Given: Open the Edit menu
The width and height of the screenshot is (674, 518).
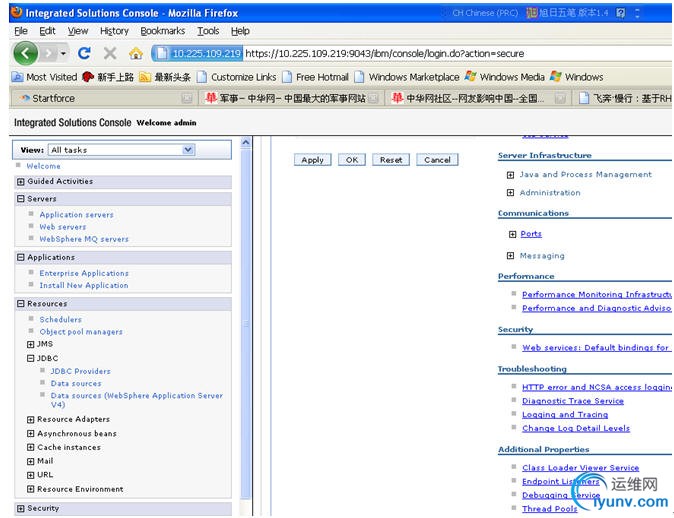Looking at the screenshot, I should [47, 31].
